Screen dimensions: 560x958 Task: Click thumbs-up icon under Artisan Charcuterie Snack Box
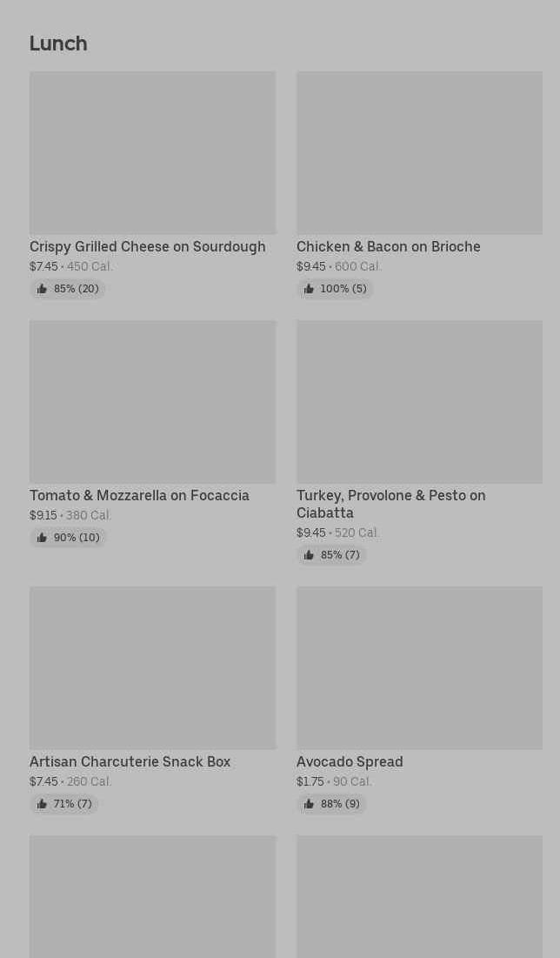coord(42,804)
